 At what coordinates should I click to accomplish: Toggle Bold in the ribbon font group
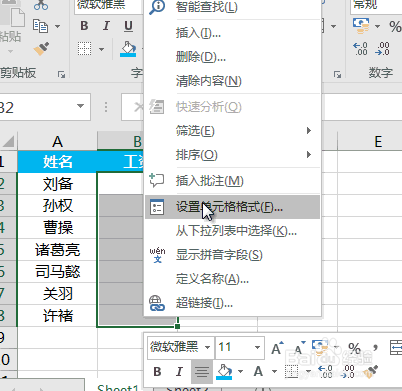tap(84, 26)
